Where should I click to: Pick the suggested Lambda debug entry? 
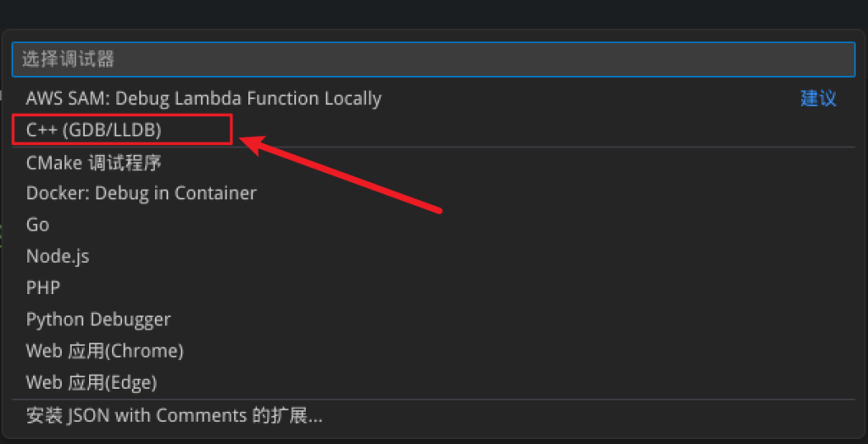[x=433, y=98]
